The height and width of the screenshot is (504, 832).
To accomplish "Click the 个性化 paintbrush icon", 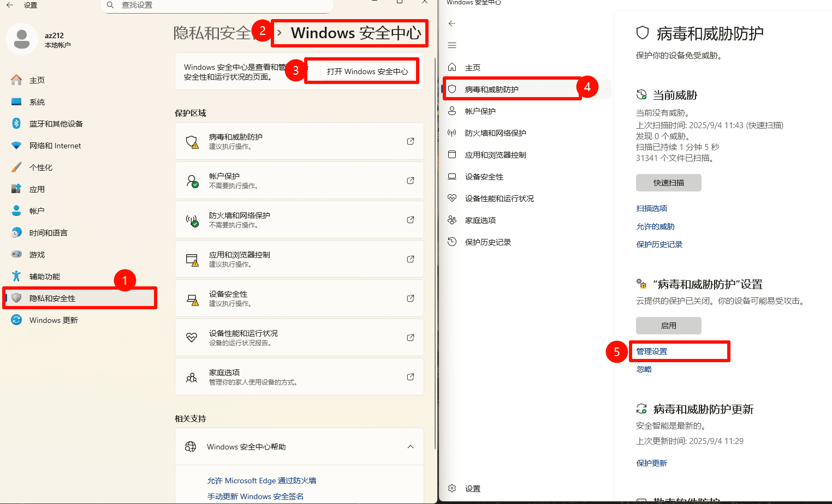I will coord(16,167).
